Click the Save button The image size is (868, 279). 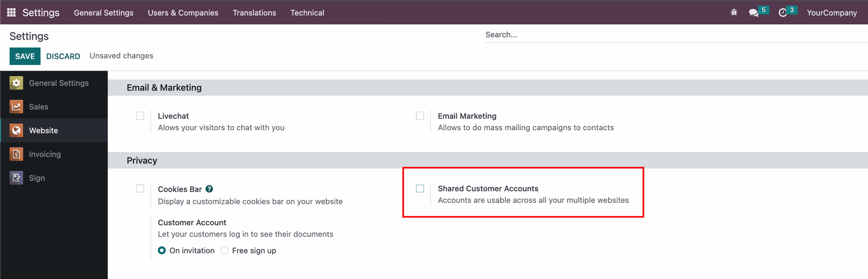25,56
